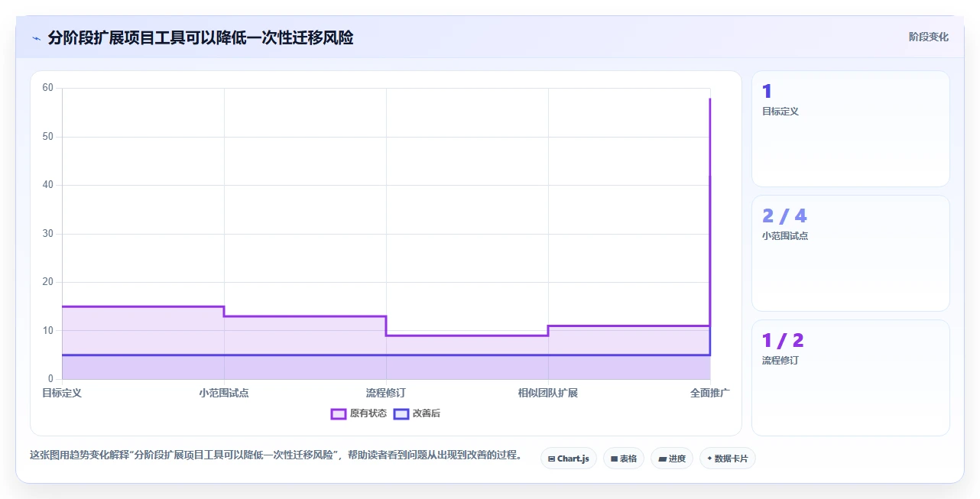This screenshot has height=499, width=980.
Task: Click the icon inside the 表格 chip
Action: (x=614, y=459)
